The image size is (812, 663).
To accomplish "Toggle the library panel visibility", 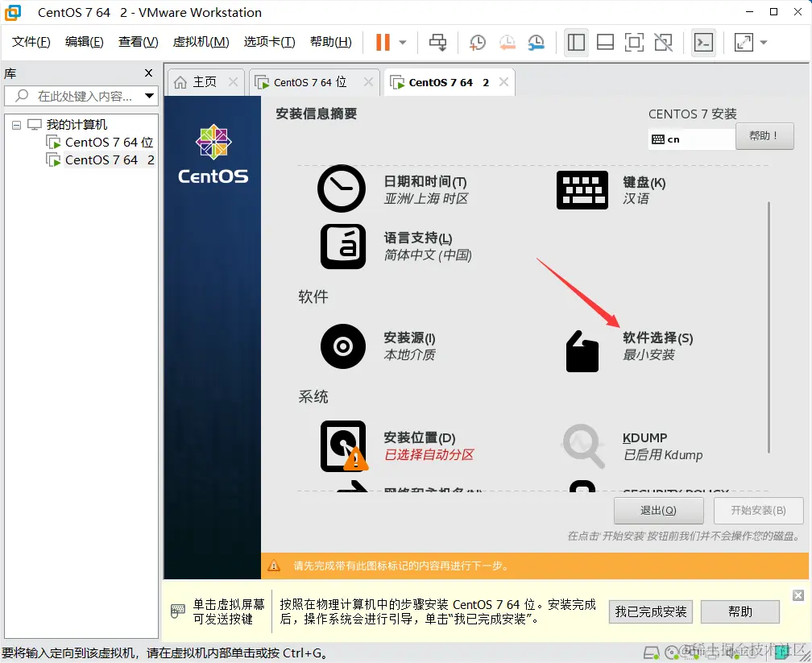I will (x=576, y=42).
